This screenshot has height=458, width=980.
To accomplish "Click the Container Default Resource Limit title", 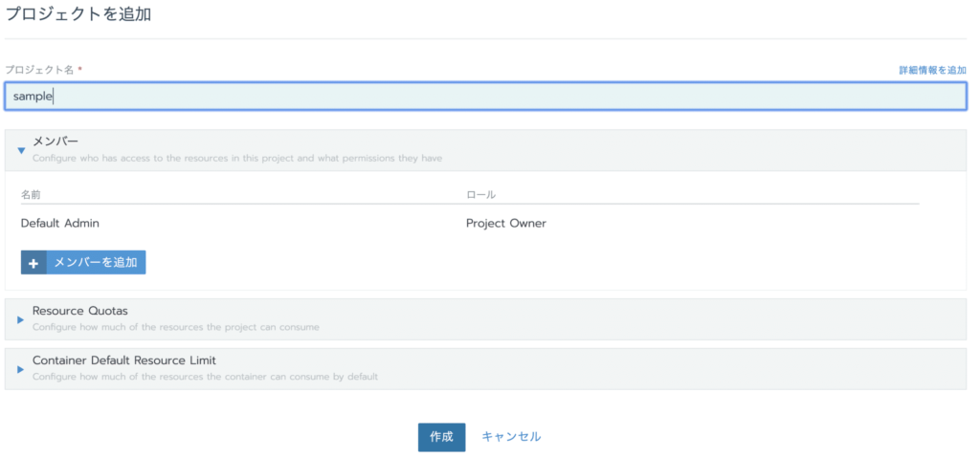I will pos(124,360).
